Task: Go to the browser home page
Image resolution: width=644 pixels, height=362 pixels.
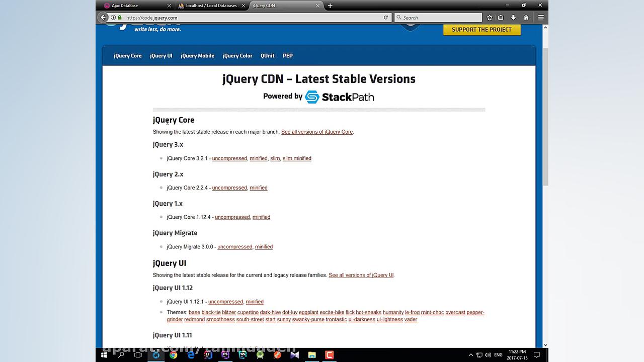Action: tap(526, 18)
